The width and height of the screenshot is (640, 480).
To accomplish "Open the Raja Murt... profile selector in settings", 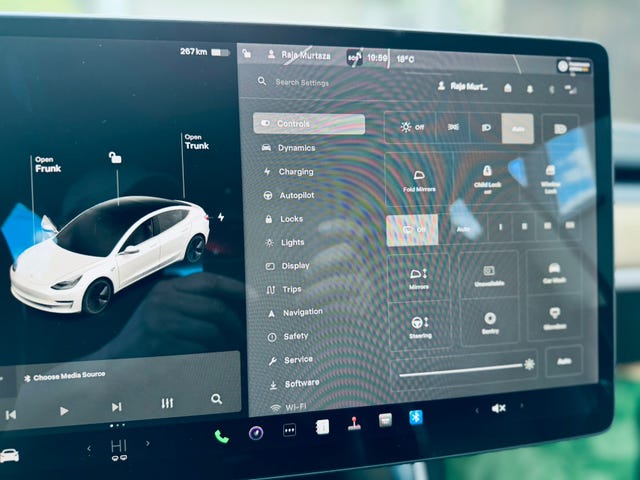I will 462,86.
